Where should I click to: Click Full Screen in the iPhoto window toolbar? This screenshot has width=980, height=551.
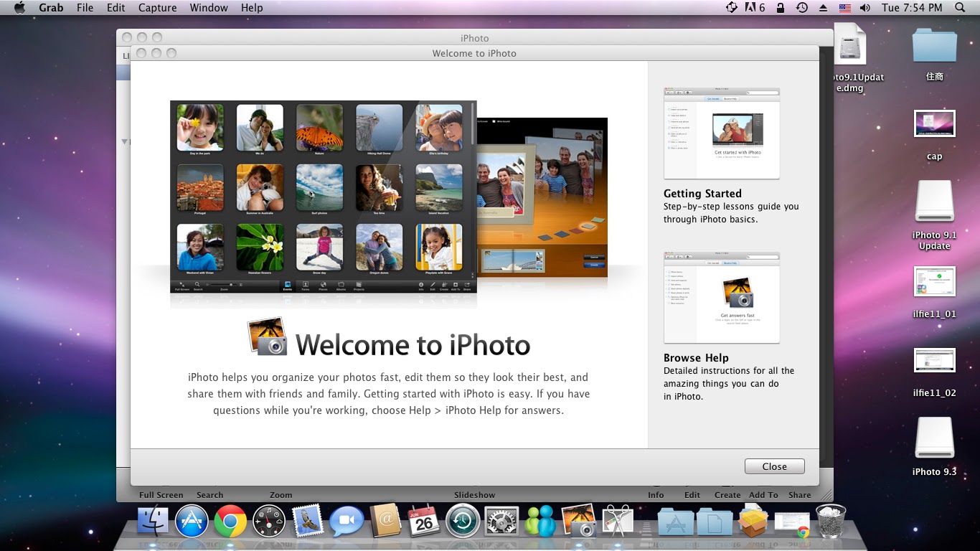coord(161,495)
